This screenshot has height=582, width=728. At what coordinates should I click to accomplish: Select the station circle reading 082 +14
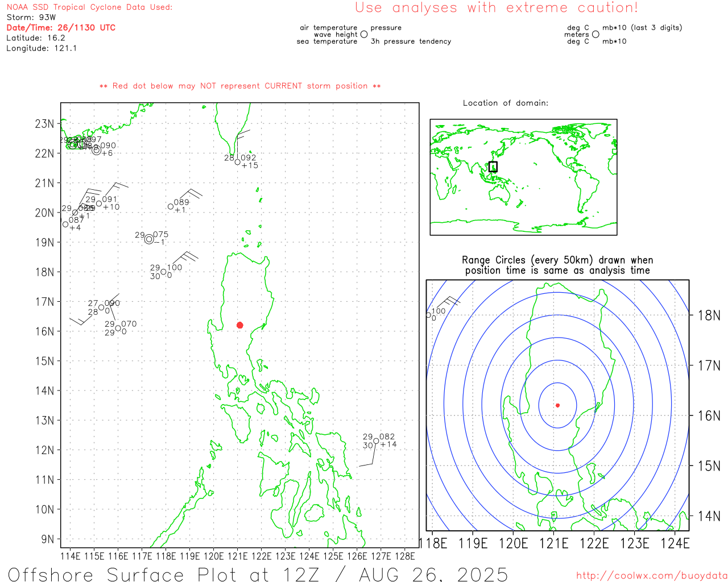coord(376,441)
